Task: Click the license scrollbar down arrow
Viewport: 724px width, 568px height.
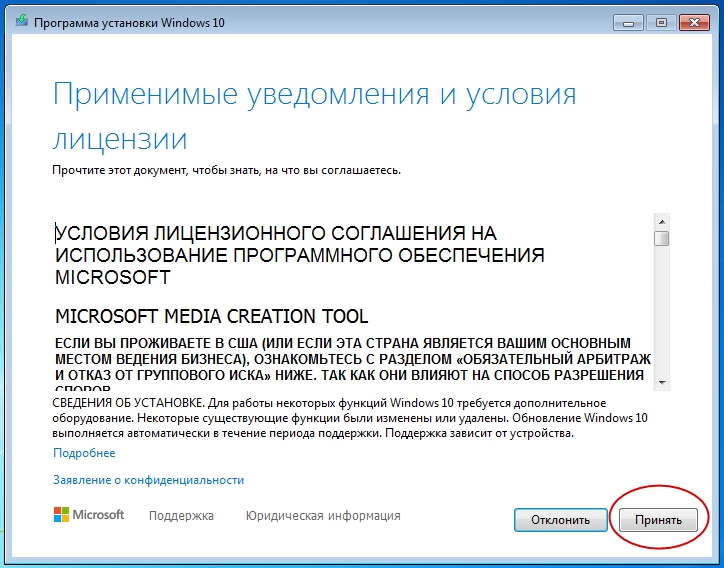Action: coord(662,383)
